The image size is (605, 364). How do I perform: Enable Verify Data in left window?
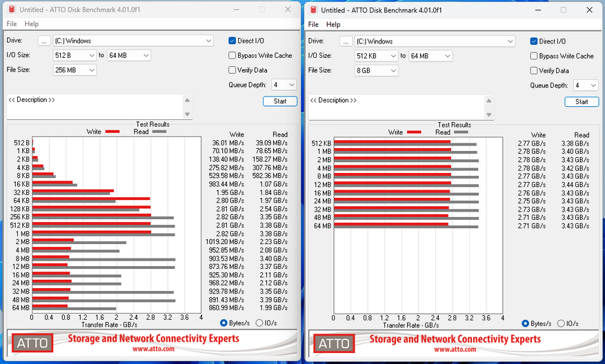click(x=232, y=70)
